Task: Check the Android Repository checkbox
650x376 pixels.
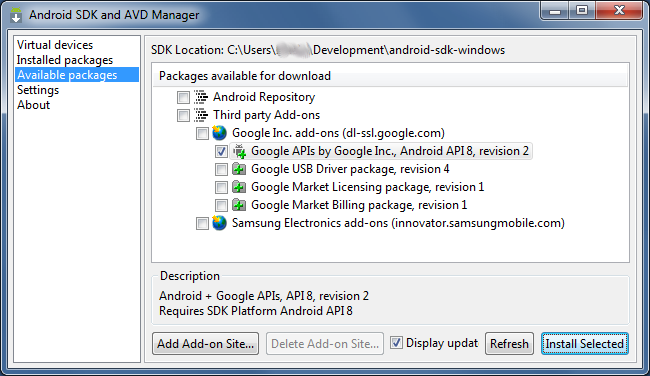Action: [x=183, y=97]
